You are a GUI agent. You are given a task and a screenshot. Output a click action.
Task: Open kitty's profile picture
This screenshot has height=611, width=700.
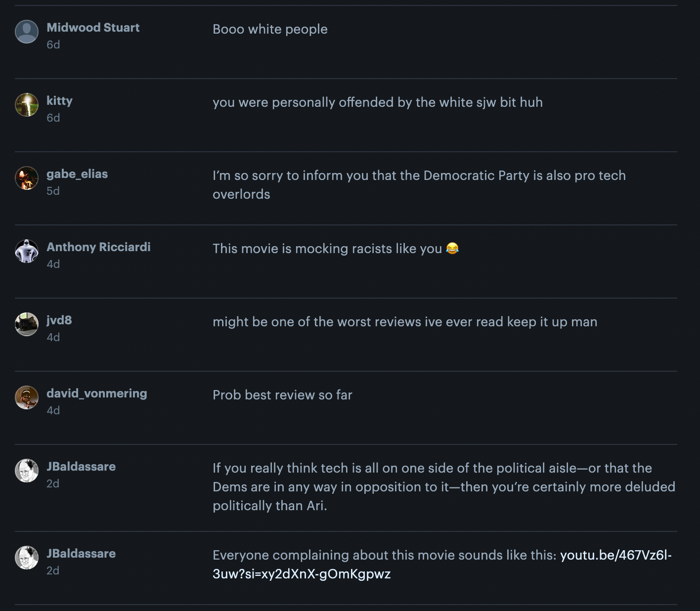click(x=27, y=105)
